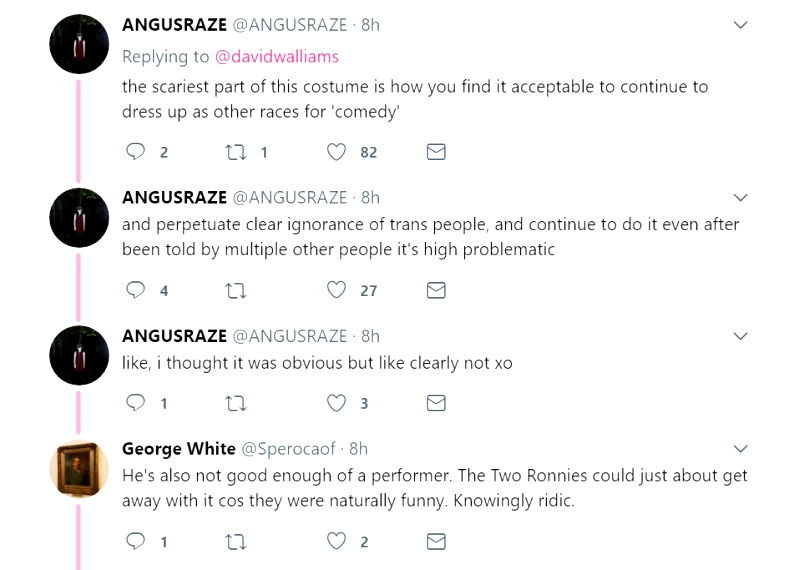Click the ANGUSRAZE avatar on the first tweet

[79, 44]
